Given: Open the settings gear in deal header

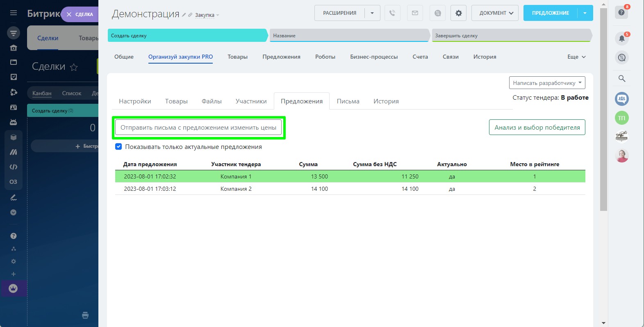Looking at the screenshot, I should tap(458, 13).
